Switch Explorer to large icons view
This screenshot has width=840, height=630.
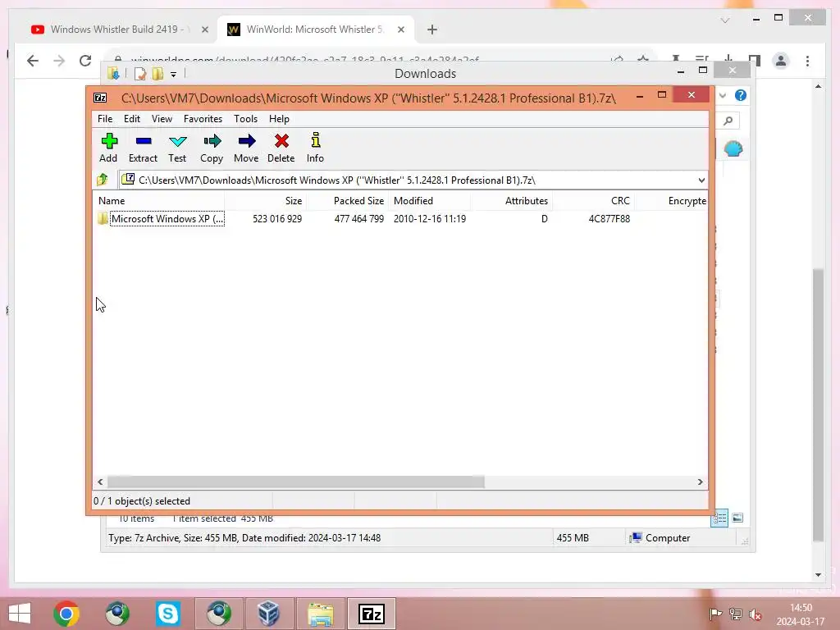(737, 518)
